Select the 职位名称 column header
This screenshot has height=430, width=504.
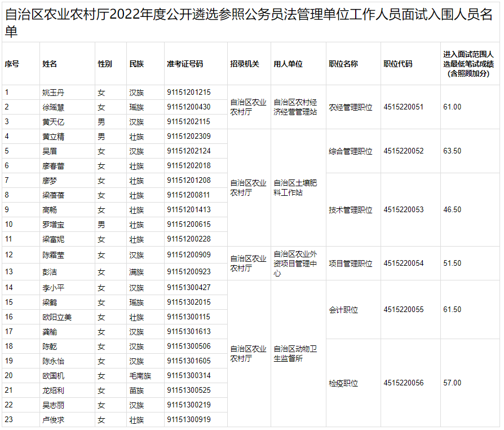(343, 64)
